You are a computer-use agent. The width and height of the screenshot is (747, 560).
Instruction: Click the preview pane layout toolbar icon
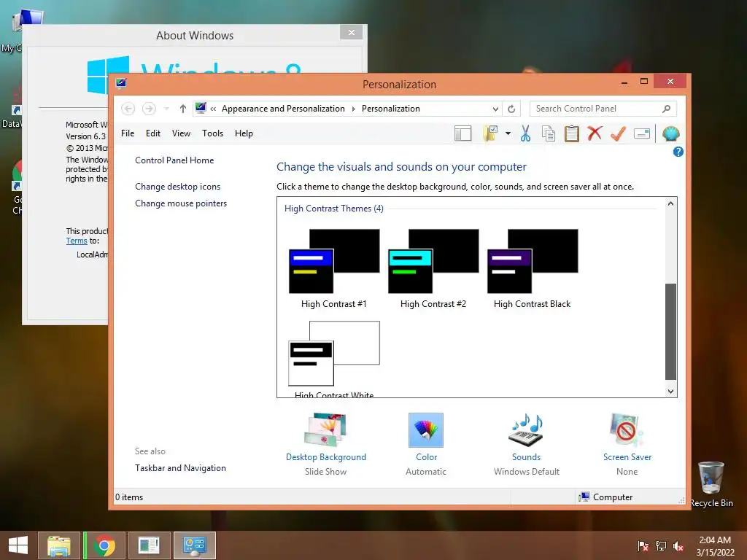click(462, 134)
